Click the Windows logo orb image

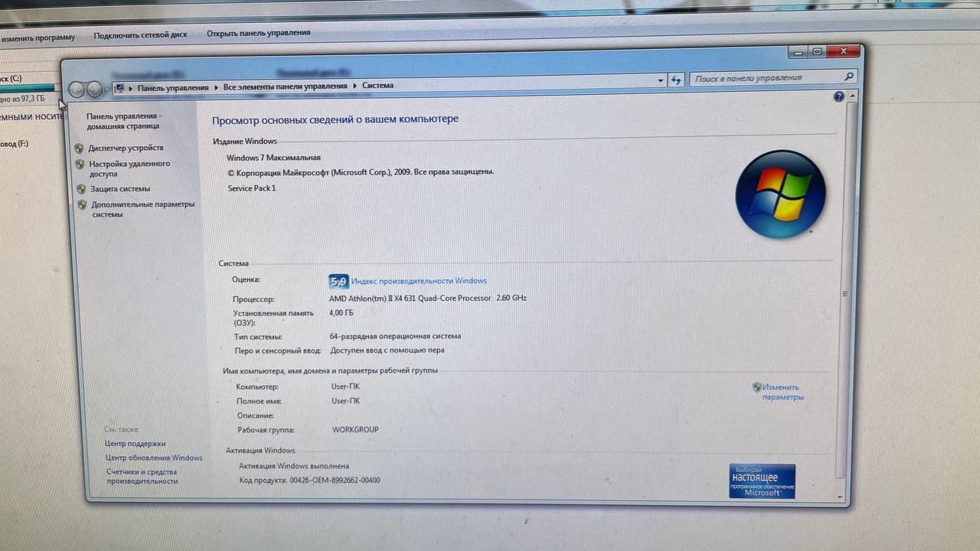780,194
